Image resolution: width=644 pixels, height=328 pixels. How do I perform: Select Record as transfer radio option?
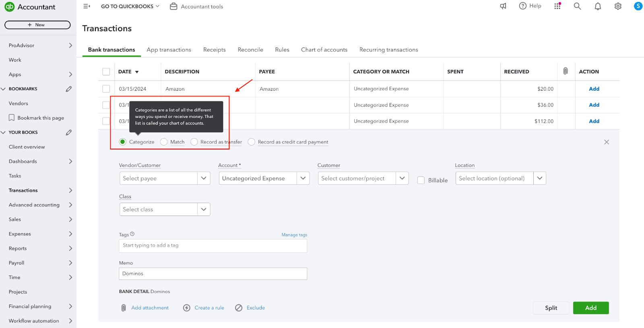(x=194, y=142)
